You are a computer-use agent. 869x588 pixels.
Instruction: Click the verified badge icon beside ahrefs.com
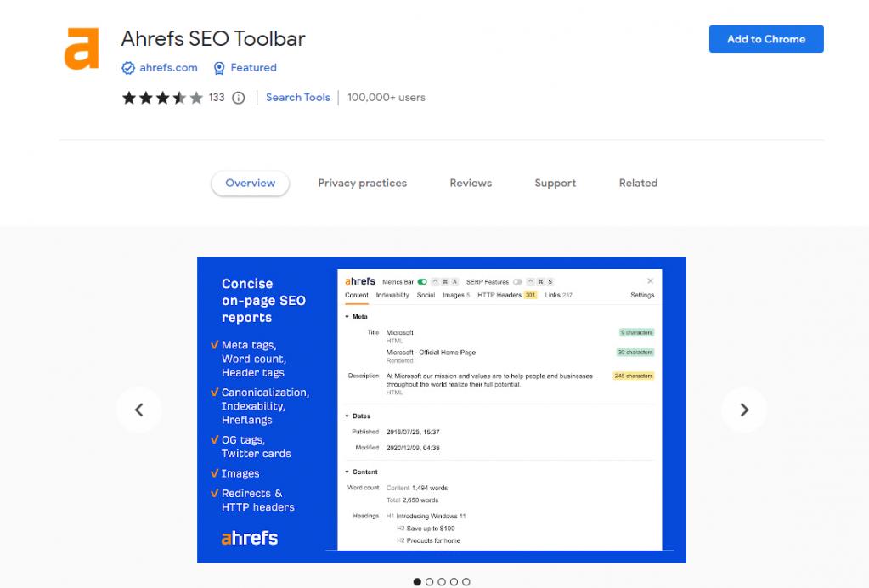128,68
